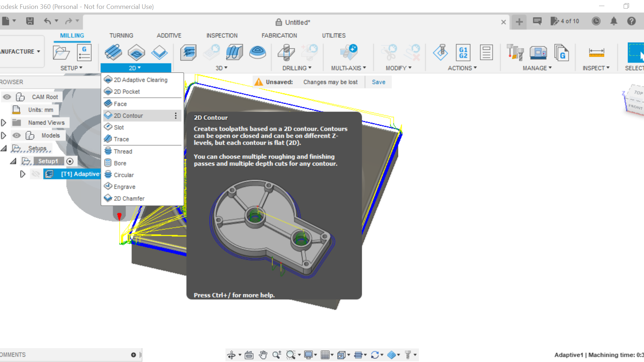Open the MULTI-AXIS dropdown menu
644x362 pixels.
pyautogui.click(x=349, y=68)
